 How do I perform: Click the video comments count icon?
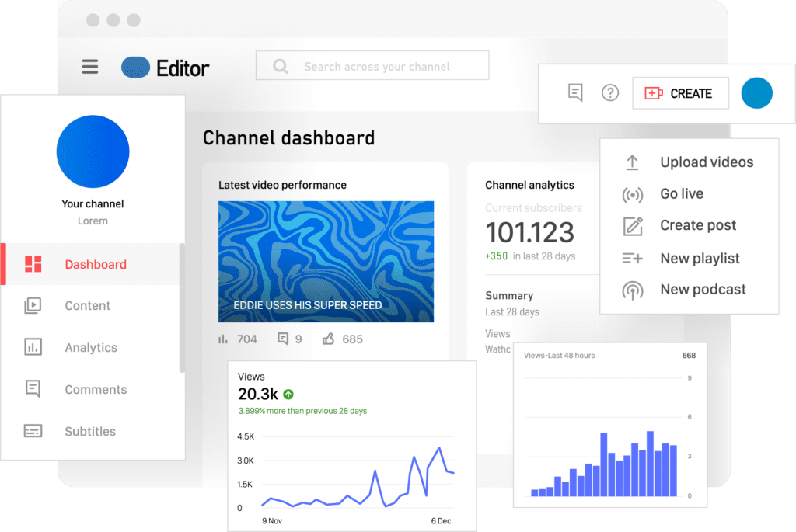coord(283,339)
